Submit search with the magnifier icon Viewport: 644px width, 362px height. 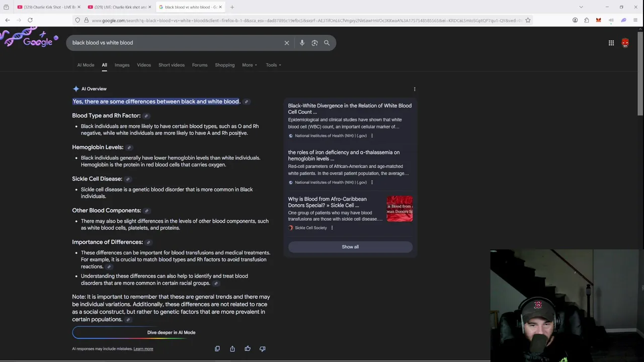(x=327, y=43)
